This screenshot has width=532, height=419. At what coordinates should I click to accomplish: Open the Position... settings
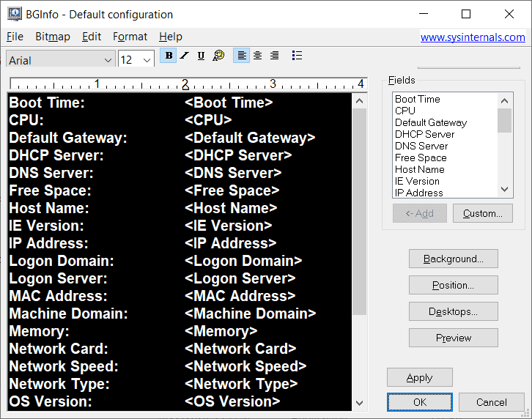click(x=454, y=286)
